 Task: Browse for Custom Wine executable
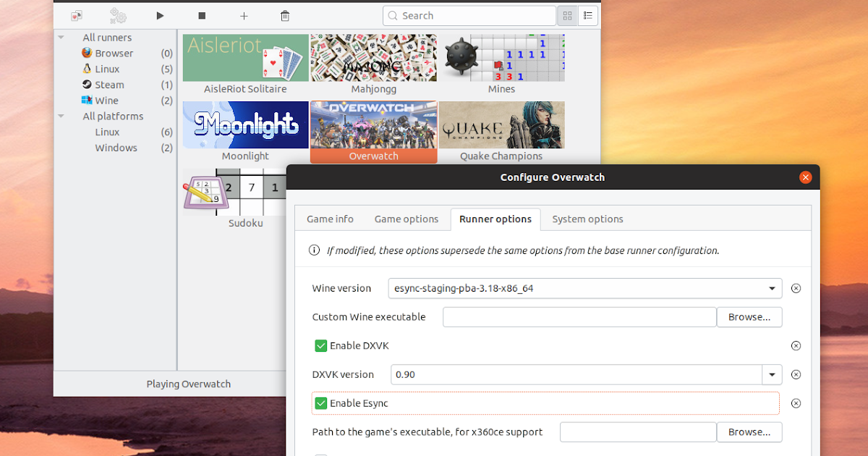pyautogui.click(x=749, y=317)
